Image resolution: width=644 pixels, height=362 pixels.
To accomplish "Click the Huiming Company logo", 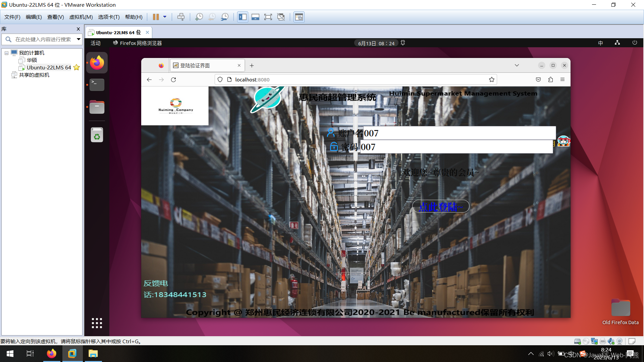I will (x=175, y=106).
